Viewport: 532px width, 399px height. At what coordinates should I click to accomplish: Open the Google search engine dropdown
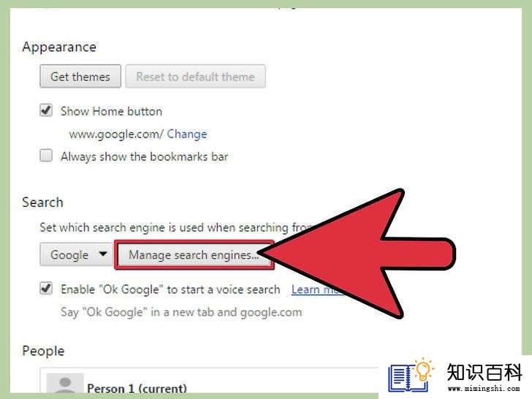pos(76,254)
